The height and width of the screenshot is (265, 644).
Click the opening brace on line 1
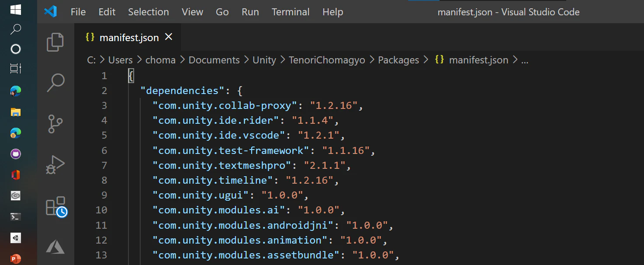click(131, 76)
